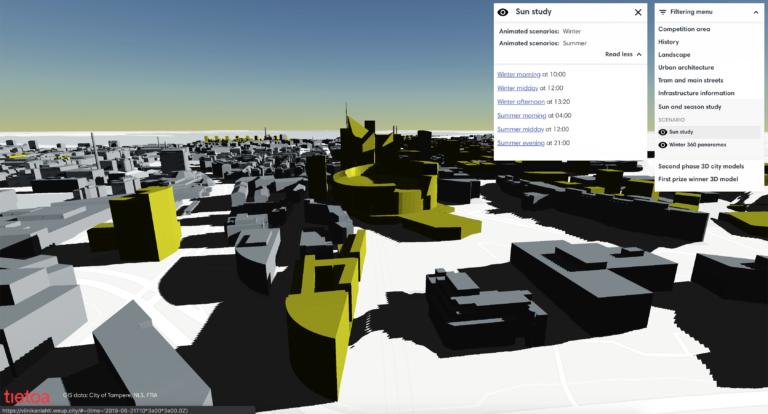Open Winter morning scenario link
Viewport: 768px width, 414px height.
(x=519, y=74)
